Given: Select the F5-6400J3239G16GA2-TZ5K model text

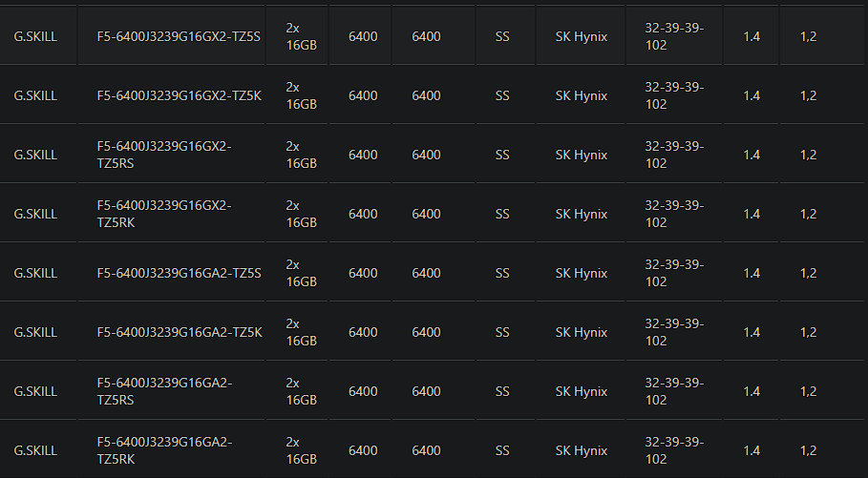Looking at the screenshot, I should coord(179,332).
